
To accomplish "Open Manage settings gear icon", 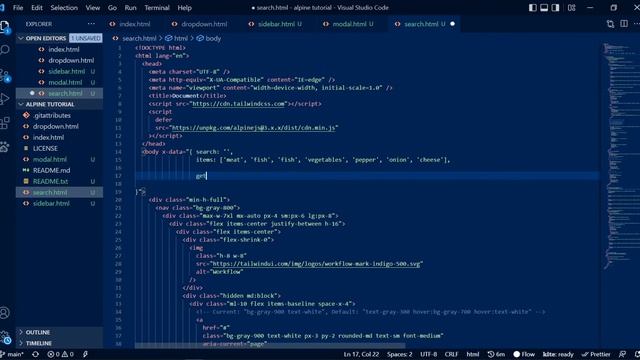I will tap(5, 337).
